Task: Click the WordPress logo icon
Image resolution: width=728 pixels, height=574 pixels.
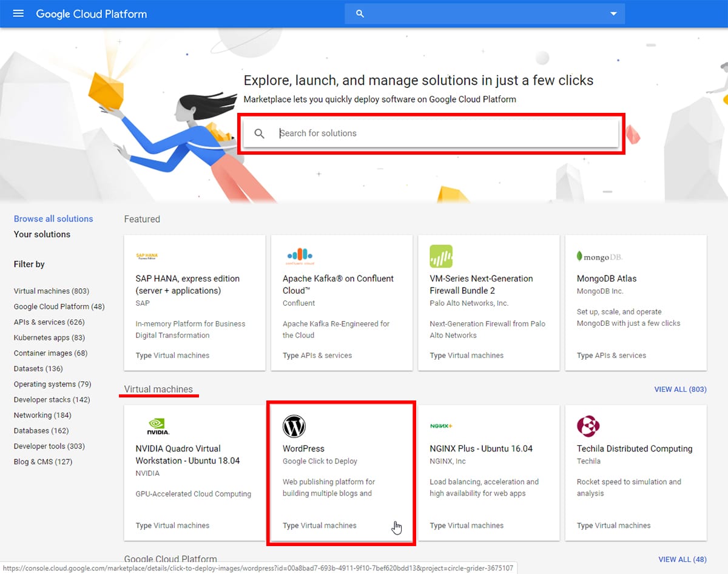Action: 294,426
